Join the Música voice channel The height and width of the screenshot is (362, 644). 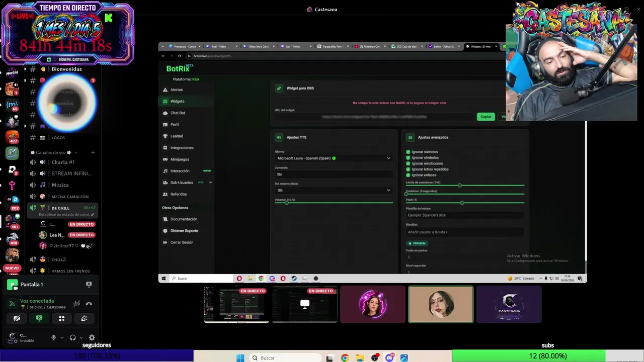click(63, 185)
